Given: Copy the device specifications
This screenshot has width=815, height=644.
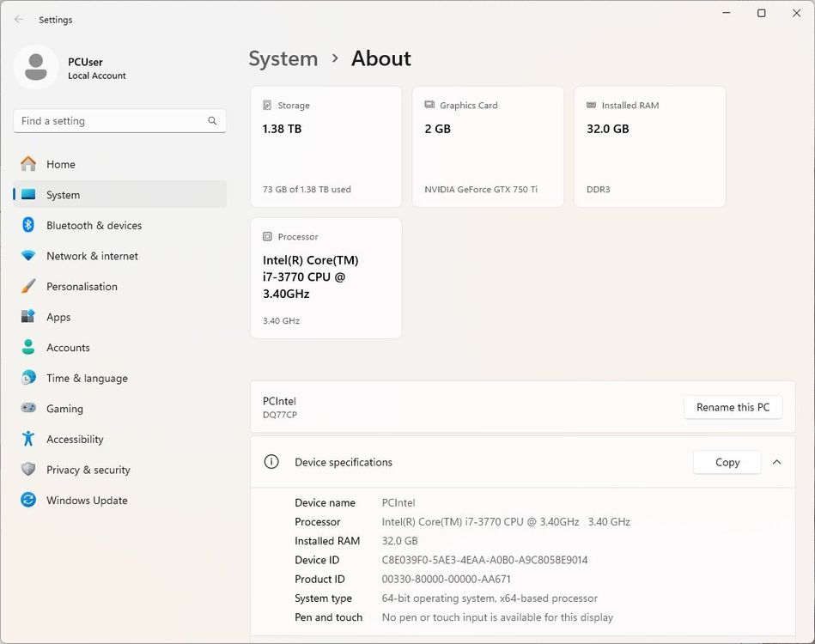Looking at the screenshot, I should pos(727,462).
